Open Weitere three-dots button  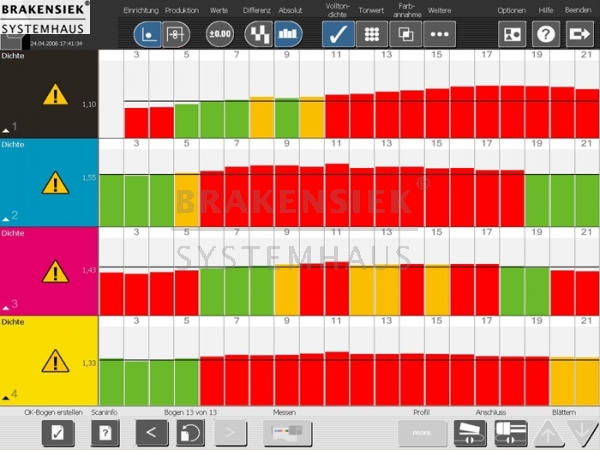[x=439, y=34]
